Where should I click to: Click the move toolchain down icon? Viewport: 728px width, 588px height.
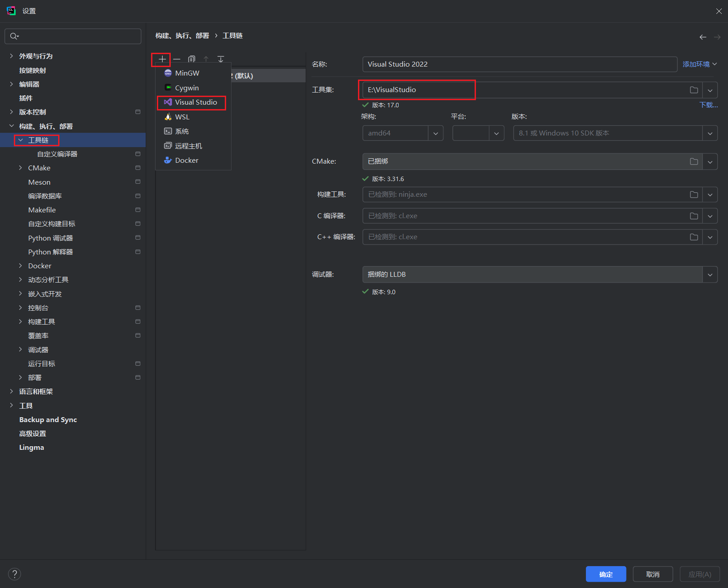pyautogui.click(x=221, y=59)
